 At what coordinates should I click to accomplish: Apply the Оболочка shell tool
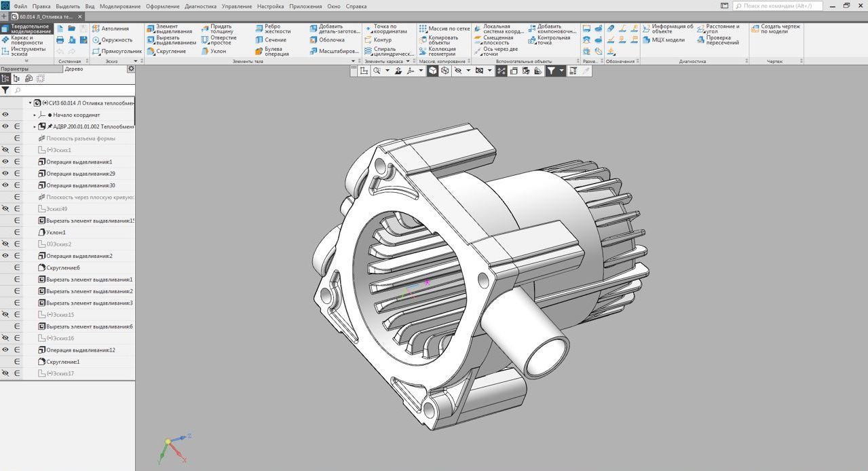[326, 40]
